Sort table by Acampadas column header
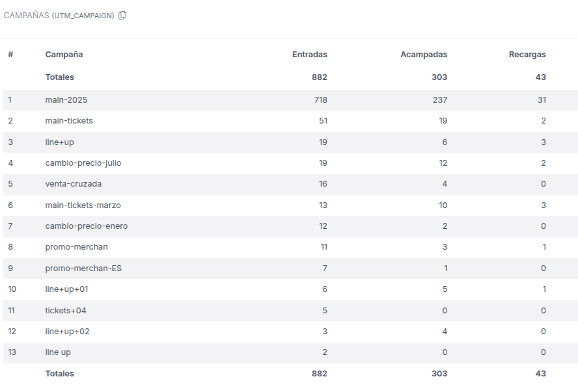The image size is (578, 392). coord(423,55)
